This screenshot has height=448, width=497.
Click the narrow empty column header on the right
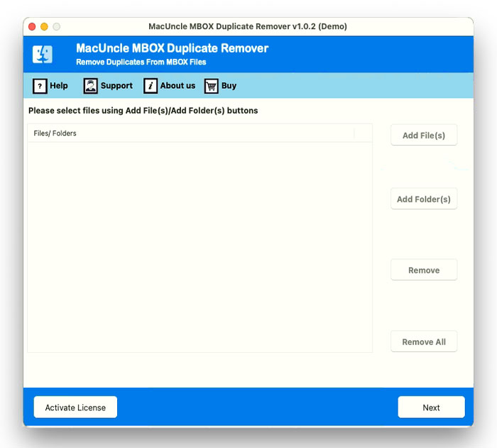pos(363,133)
